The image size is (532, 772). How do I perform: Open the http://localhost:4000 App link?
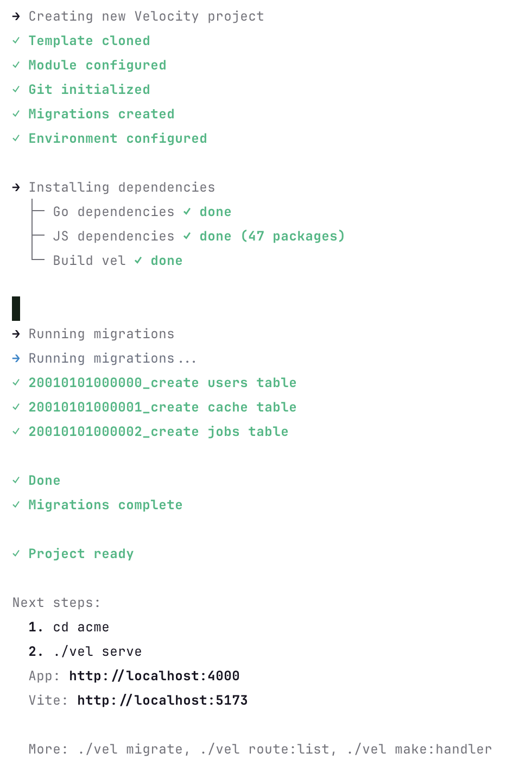154,676
